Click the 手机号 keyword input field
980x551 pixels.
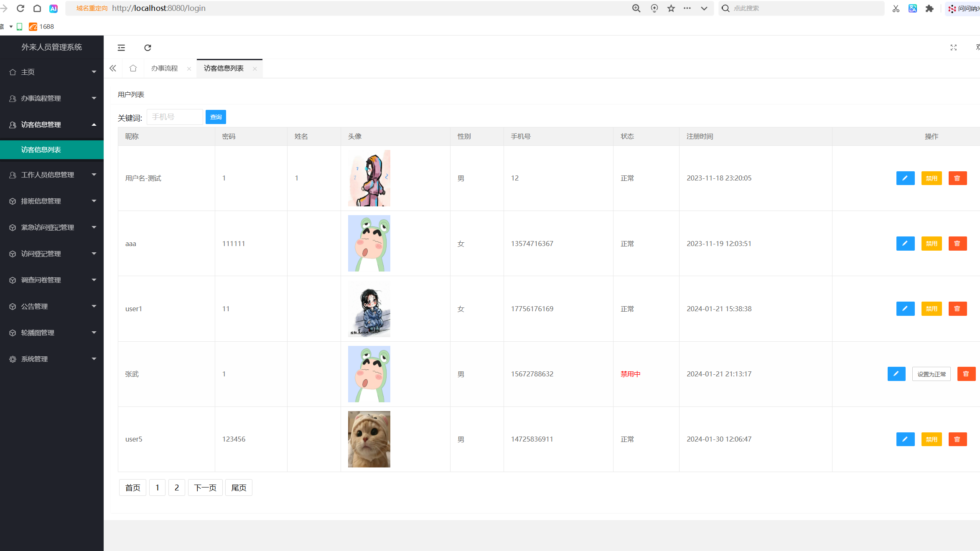pos(175,117)
